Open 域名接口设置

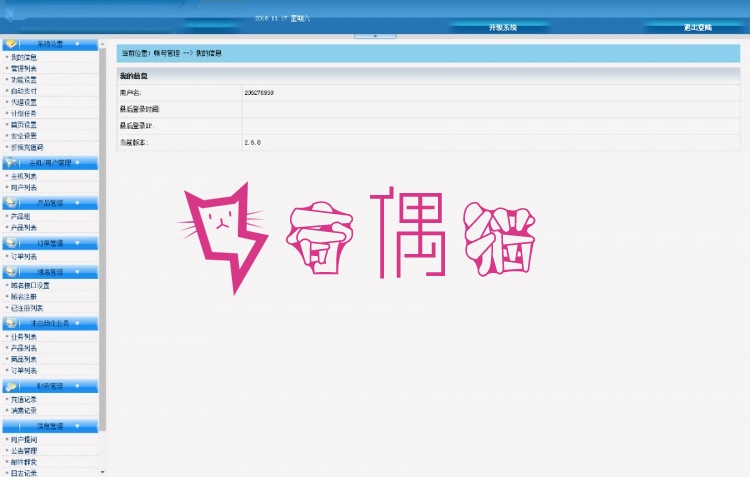(30, 285)
